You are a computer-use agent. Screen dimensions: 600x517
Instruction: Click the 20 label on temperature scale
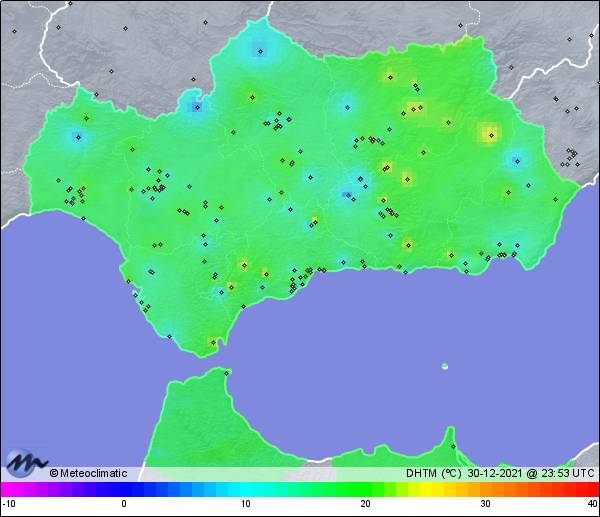click(365, 504)
